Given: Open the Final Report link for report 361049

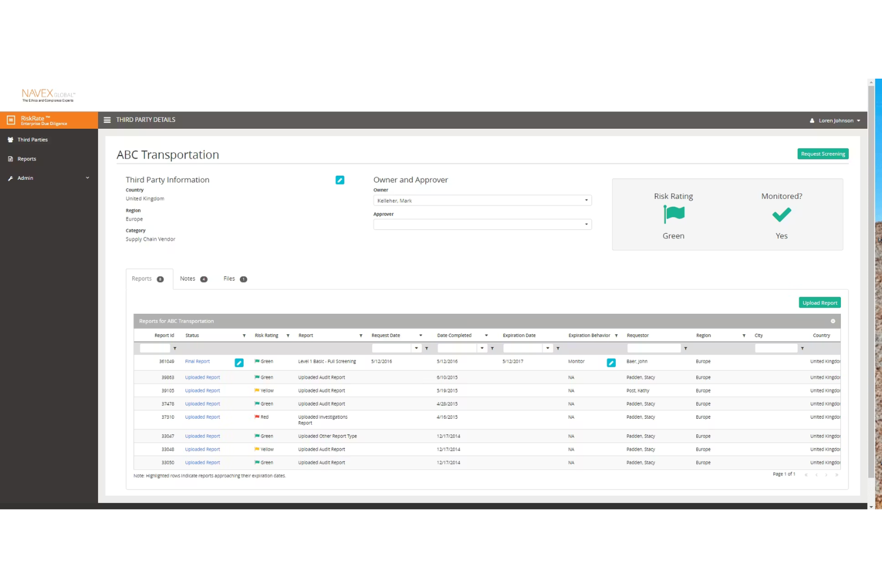Looking at the screenshot, I should 197,361.
